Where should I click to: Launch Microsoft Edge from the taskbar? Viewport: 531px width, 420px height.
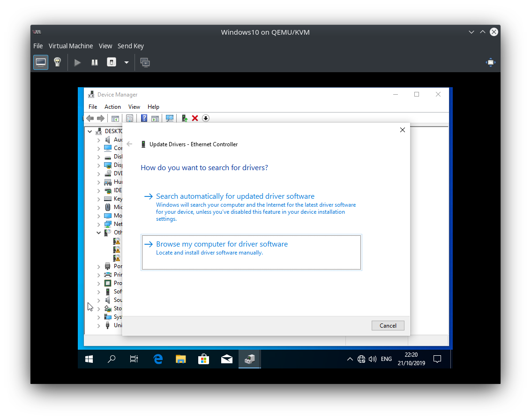(158, 359)
